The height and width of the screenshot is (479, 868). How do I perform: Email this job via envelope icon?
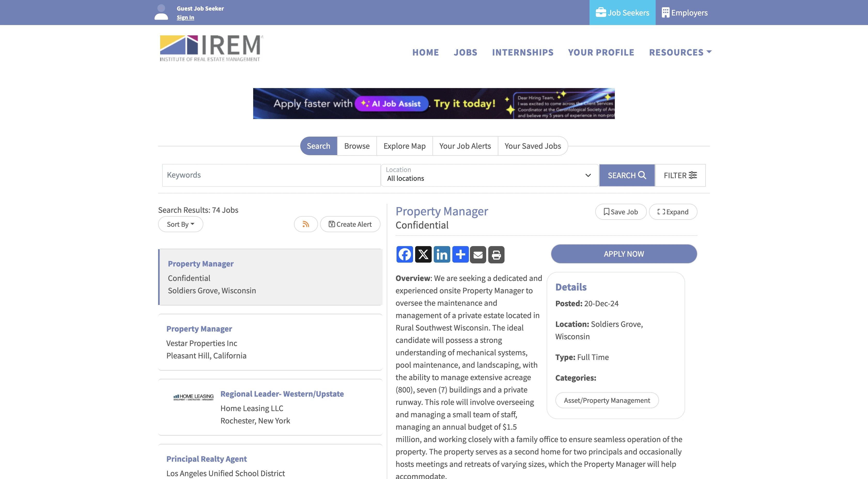click(x=478, y=254)
